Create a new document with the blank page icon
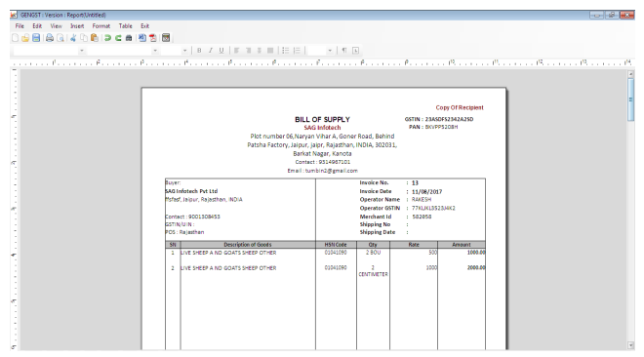 [x=16, y=38]
